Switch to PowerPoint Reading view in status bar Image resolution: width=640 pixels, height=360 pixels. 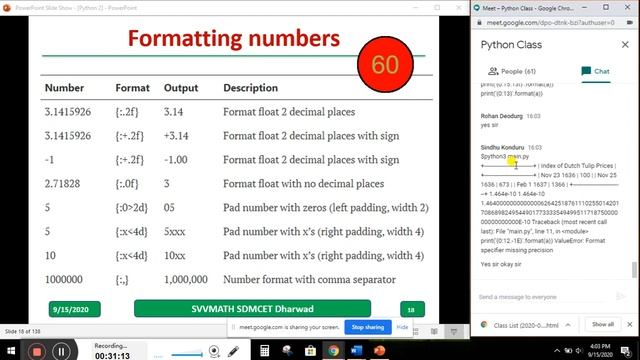(434, 331)
